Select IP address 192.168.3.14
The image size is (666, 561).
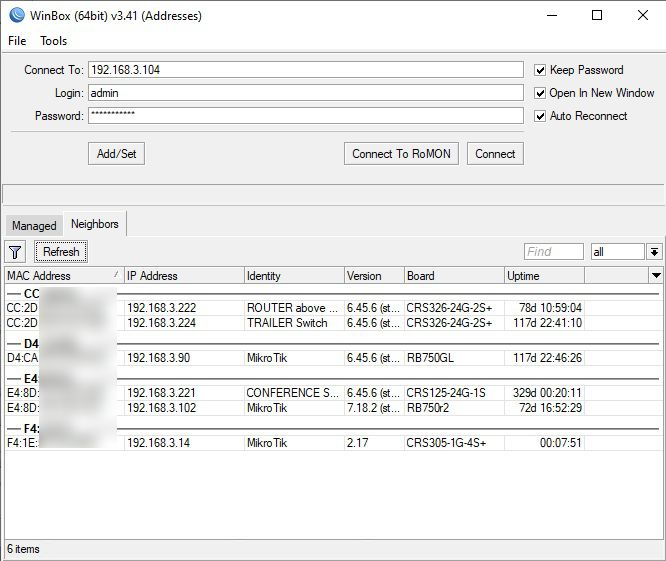[159, 443]
